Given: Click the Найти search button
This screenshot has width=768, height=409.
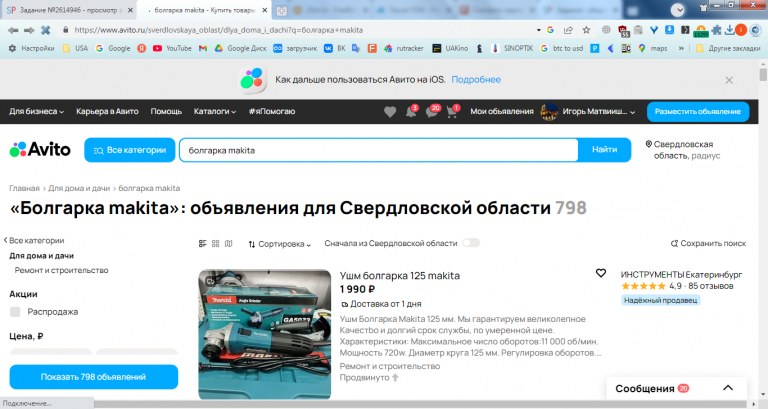Looking at the screenshot, I should (604, 150).
